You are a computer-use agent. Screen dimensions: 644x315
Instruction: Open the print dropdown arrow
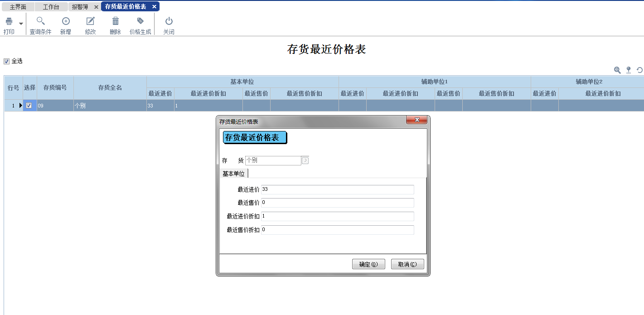21,23
